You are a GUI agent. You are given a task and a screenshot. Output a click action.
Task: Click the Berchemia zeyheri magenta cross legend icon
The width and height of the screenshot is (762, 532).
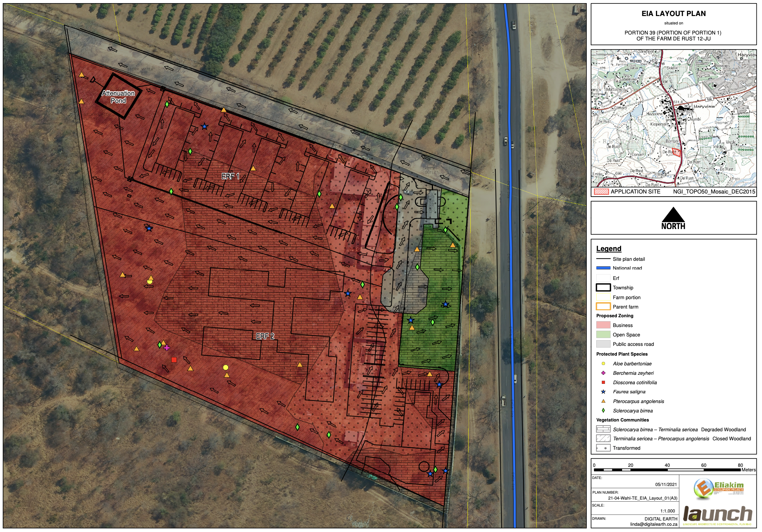[603, 373]
